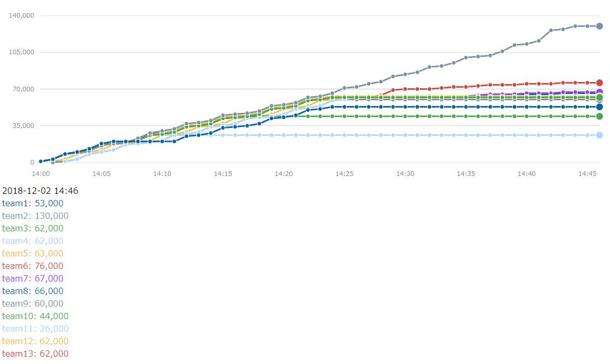This screenshot has height=364, width=610.
Task: Click the team3: 62,000 legend entry
Action: tap(33, 228)
